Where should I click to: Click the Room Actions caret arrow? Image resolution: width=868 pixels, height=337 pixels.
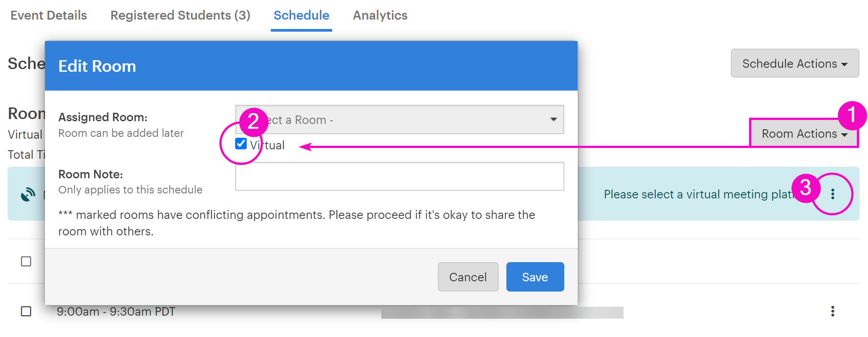[x=844, y=135]
